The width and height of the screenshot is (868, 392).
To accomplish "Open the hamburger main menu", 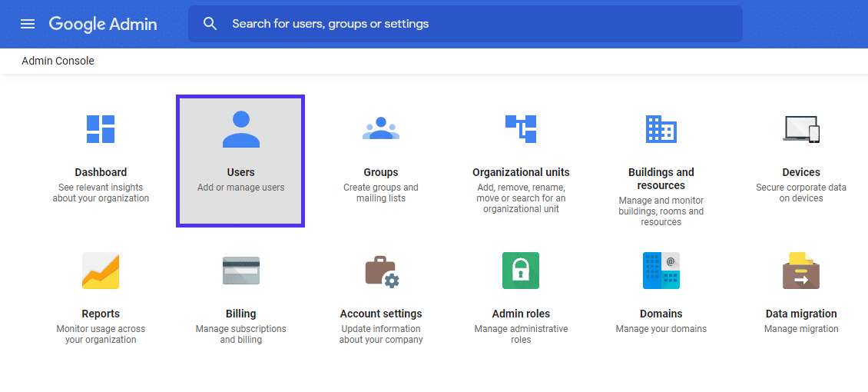I will 28,24.
